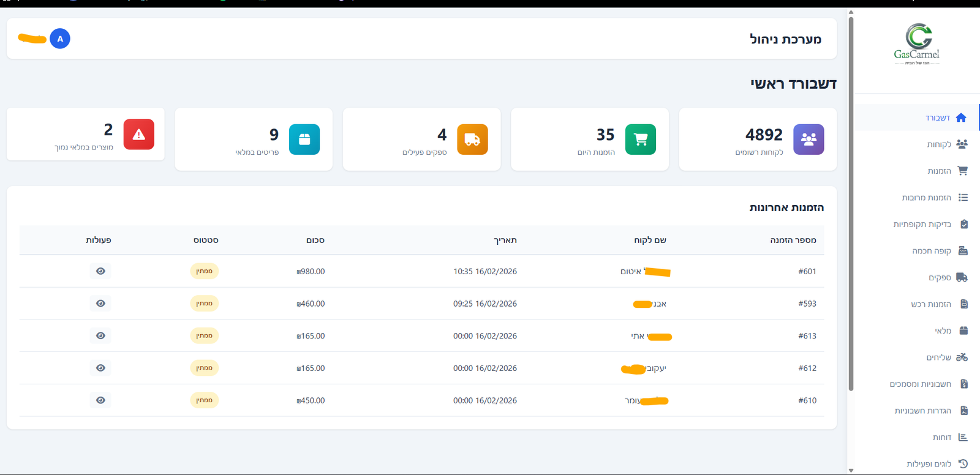The image size is (980, 475).
Task: Open the customers (לקוחות) sidebar icon
Action: click(x=962, y=144)
